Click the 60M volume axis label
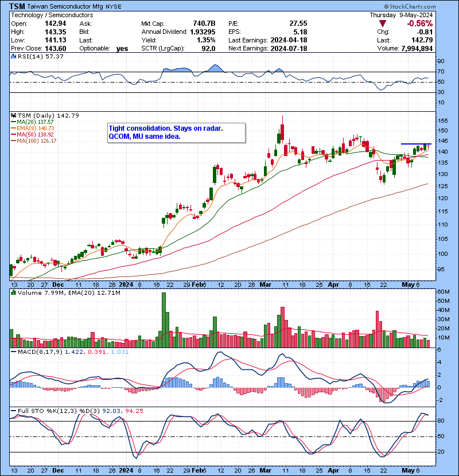Screen dimensions: 459x476 pyautogui.click(x=443, y=292)
